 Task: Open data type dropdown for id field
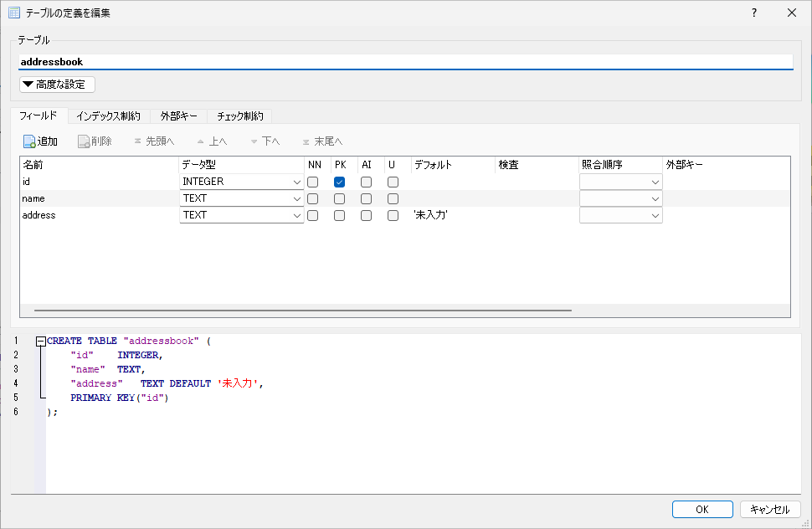[297, 182]
